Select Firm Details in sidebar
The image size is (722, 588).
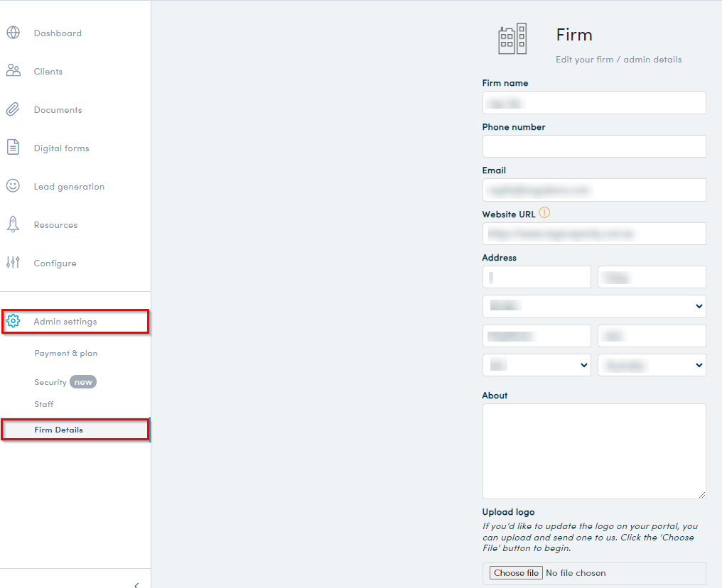[x=58, y=430]
